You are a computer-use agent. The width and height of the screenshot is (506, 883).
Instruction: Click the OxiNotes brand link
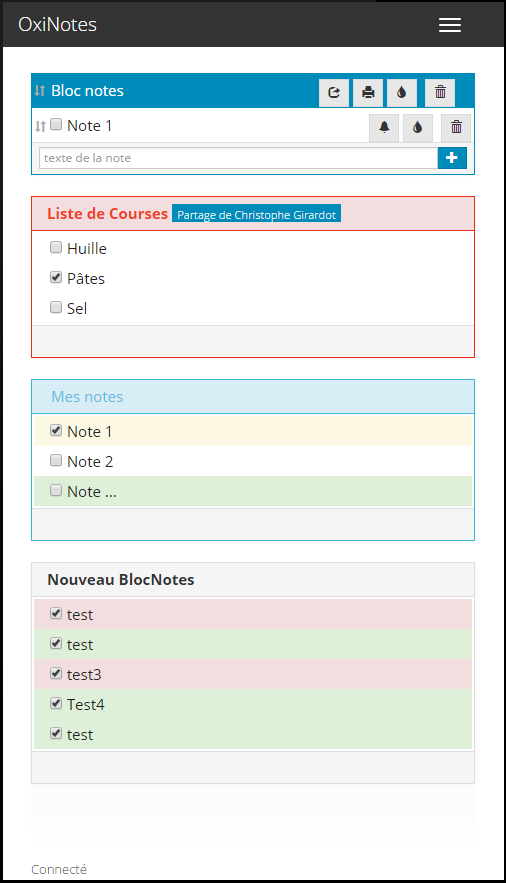(57, 25)
